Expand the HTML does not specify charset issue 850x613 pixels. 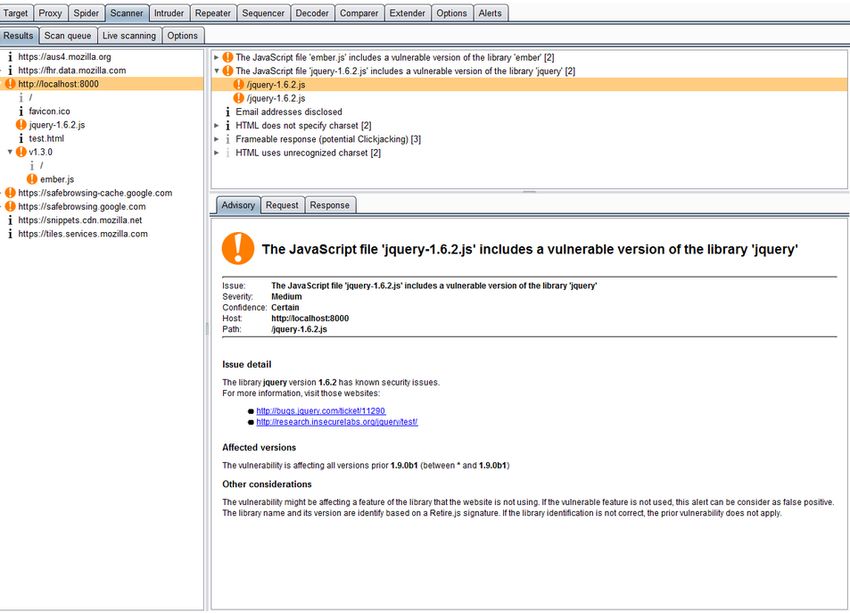[216, 125]
